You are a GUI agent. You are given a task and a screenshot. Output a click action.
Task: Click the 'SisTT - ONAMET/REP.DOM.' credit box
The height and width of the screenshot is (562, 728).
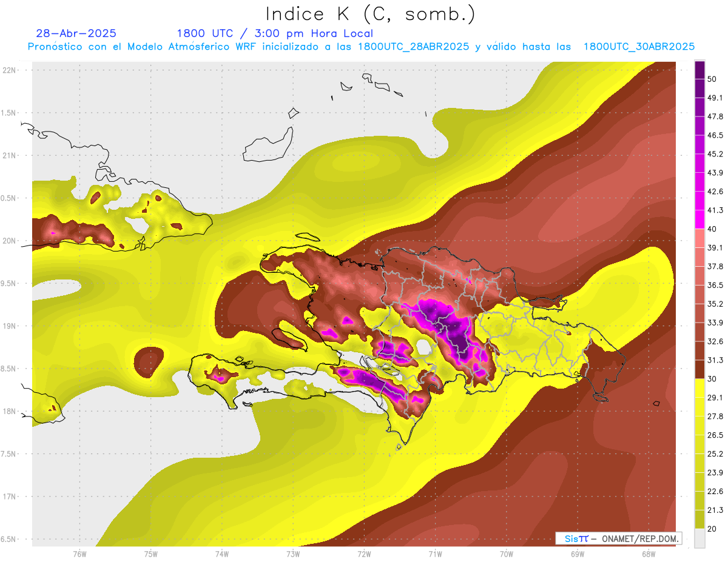(619, 538)
